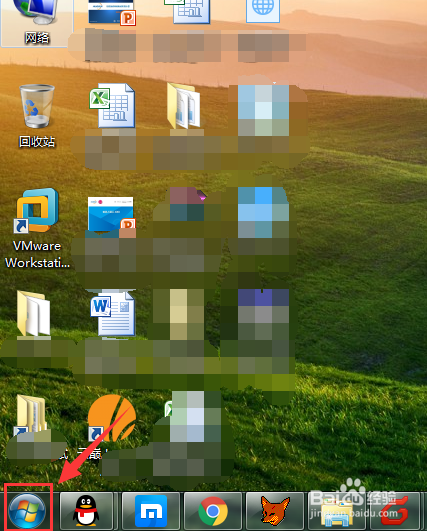Select the globe web page icon at top
The image size is (427, 531).
click(x=263, y=11)
